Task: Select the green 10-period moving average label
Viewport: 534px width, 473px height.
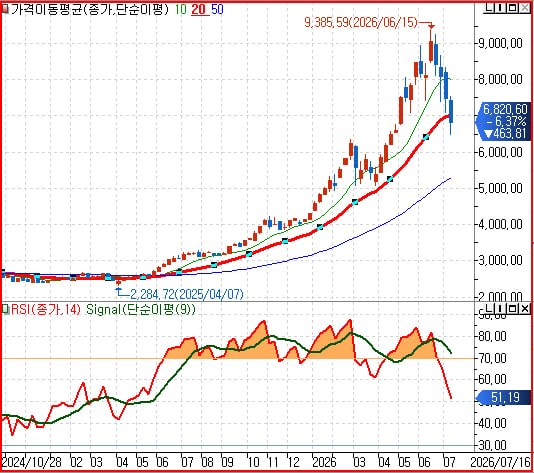Action: click(x=180, y=10)
